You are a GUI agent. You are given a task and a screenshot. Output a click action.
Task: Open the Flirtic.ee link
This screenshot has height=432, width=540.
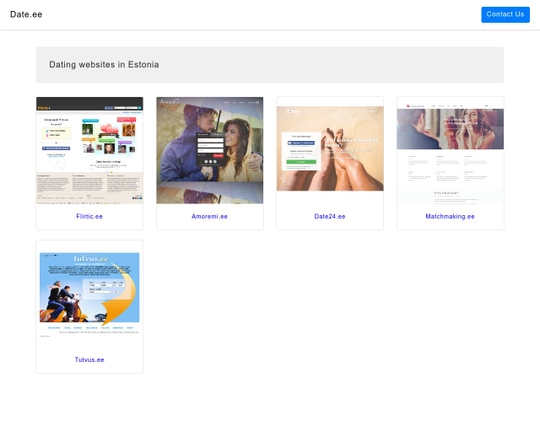click(x=89, y=216)
